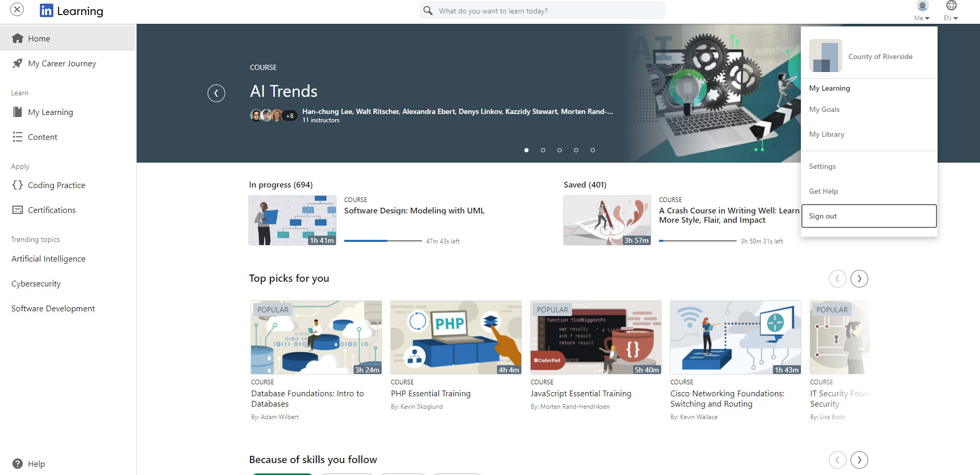Click next arrow for Top picks
This screenshot has height=475, width=980.
coord(859,279)
